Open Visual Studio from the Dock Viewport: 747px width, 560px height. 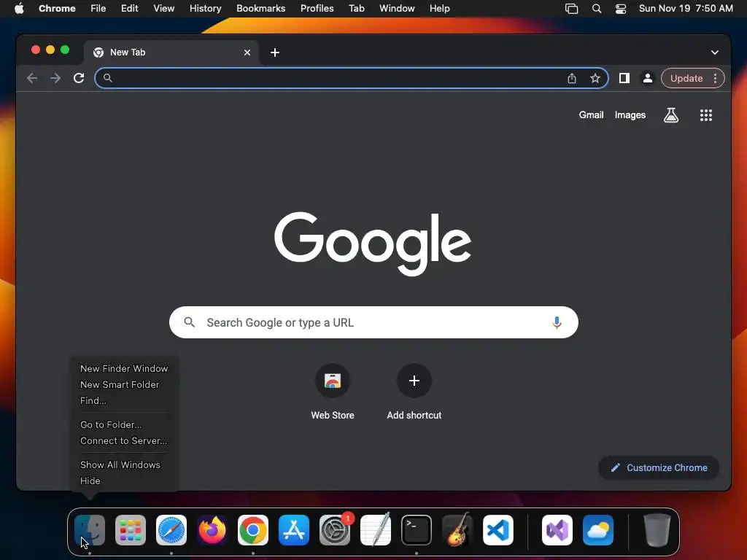tap(557, 530)
